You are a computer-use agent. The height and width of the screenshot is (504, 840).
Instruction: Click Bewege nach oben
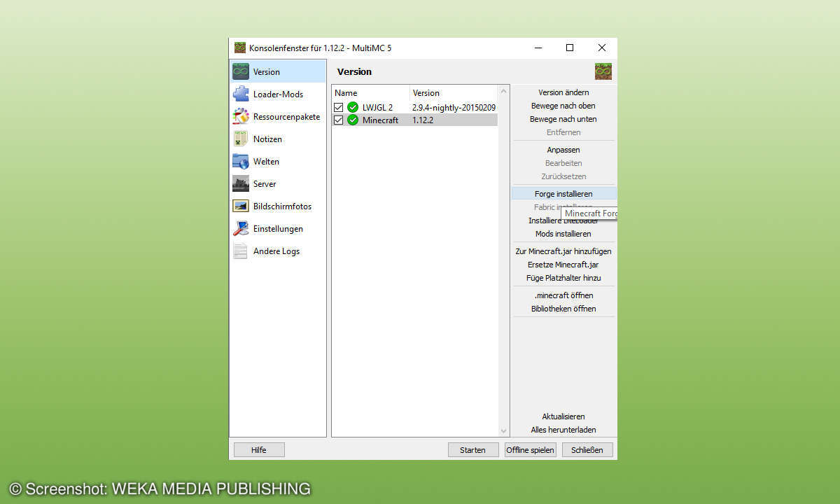tap(563, 106)
